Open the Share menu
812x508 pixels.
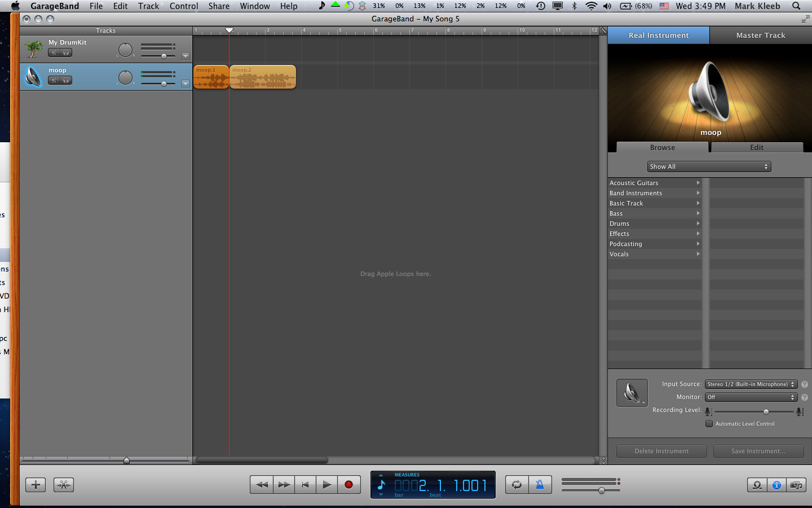[x=219, y=6]
